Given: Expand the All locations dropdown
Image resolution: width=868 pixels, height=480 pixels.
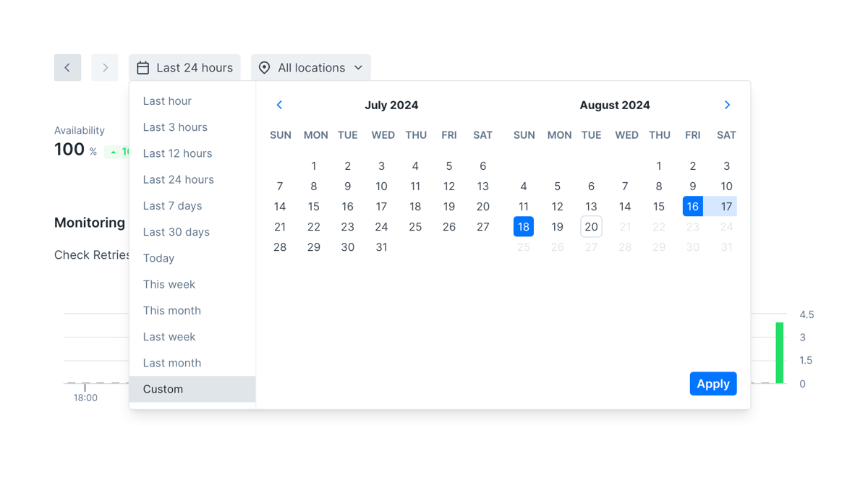Looking at the screenshot, I should pyautogui.click(x=311, y=67).
